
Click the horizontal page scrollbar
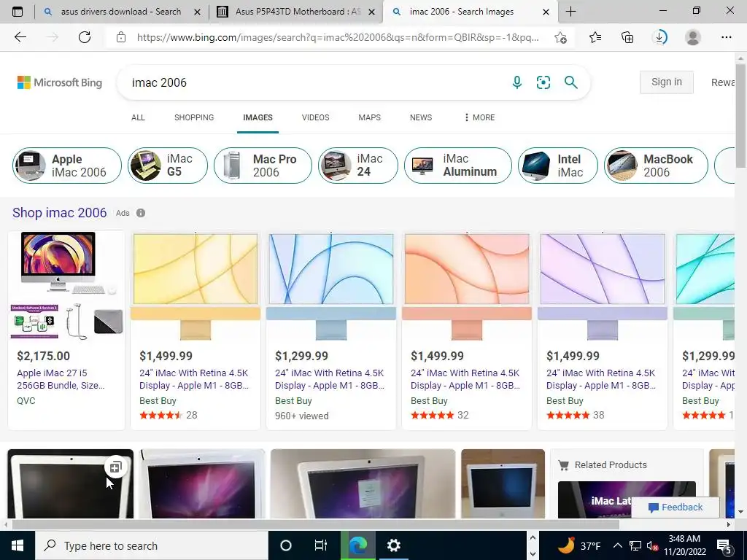coord(317,524)
